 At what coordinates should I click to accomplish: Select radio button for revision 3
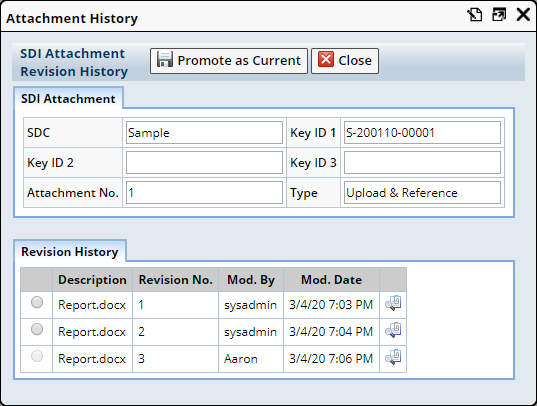click(x=37, y=356)
